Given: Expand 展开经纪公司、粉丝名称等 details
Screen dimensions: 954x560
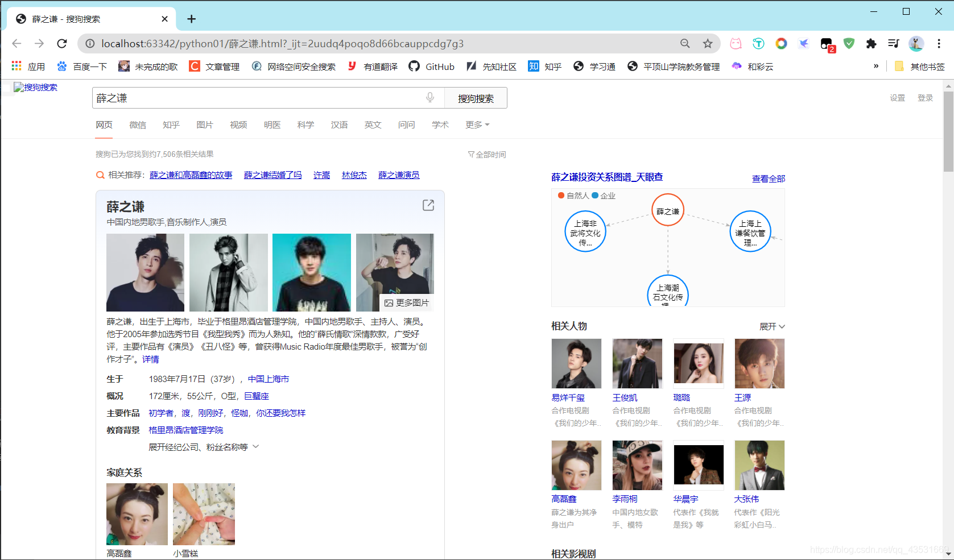Looking at the screenshot, I should tap(204, 447).
